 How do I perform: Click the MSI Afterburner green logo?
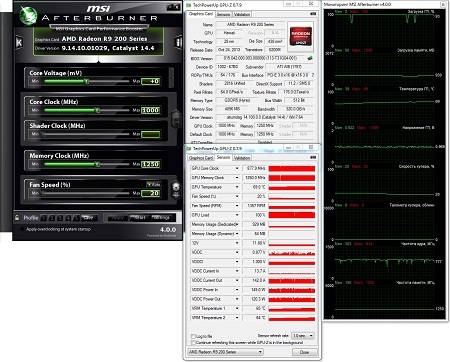28,16
